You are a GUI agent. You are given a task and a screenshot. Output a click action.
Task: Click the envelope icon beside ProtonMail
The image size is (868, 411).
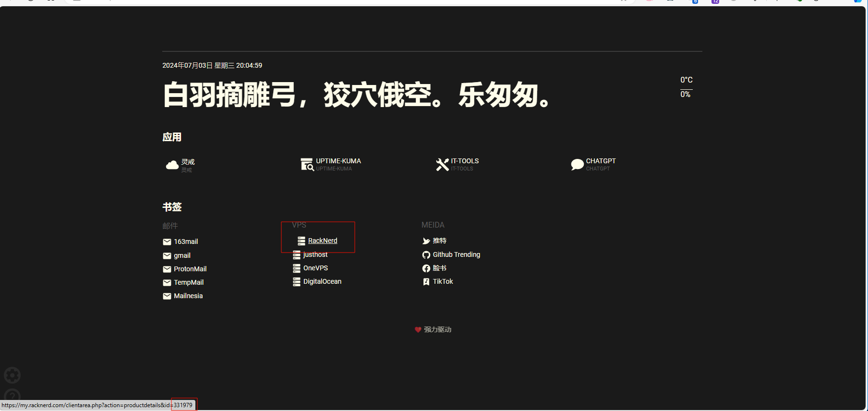click(167, 269)
